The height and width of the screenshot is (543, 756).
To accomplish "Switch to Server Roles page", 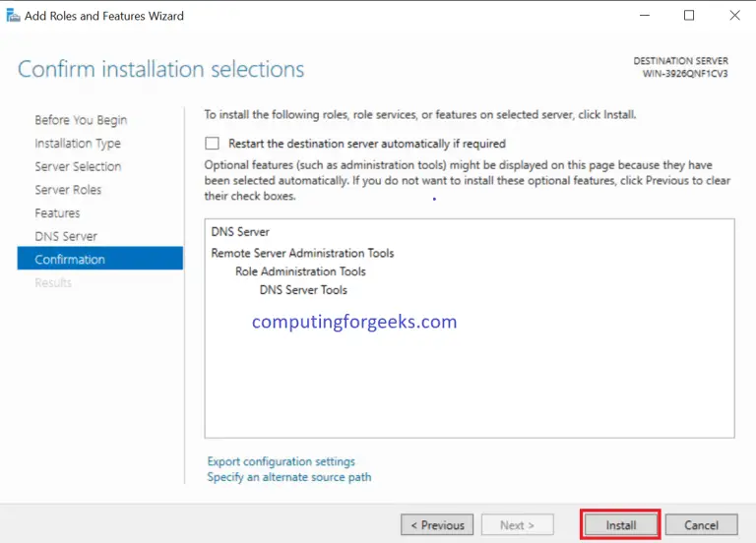I will [x=68, y=190].
